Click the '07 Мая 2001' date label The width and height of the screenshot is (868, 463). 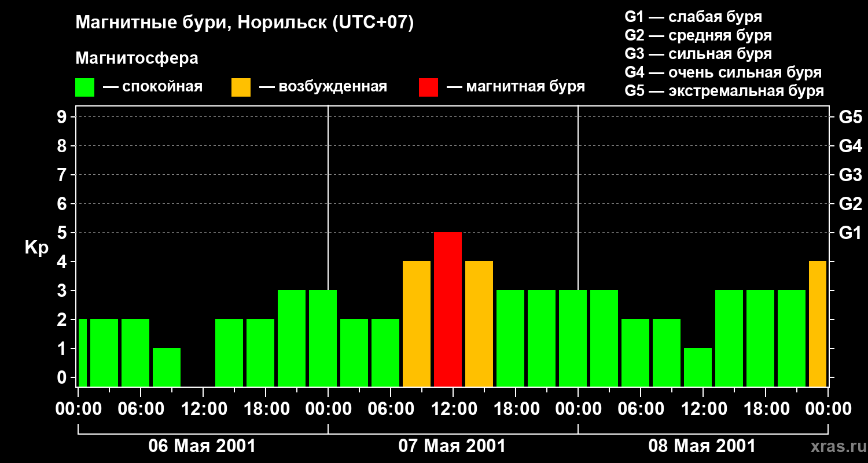452,446
